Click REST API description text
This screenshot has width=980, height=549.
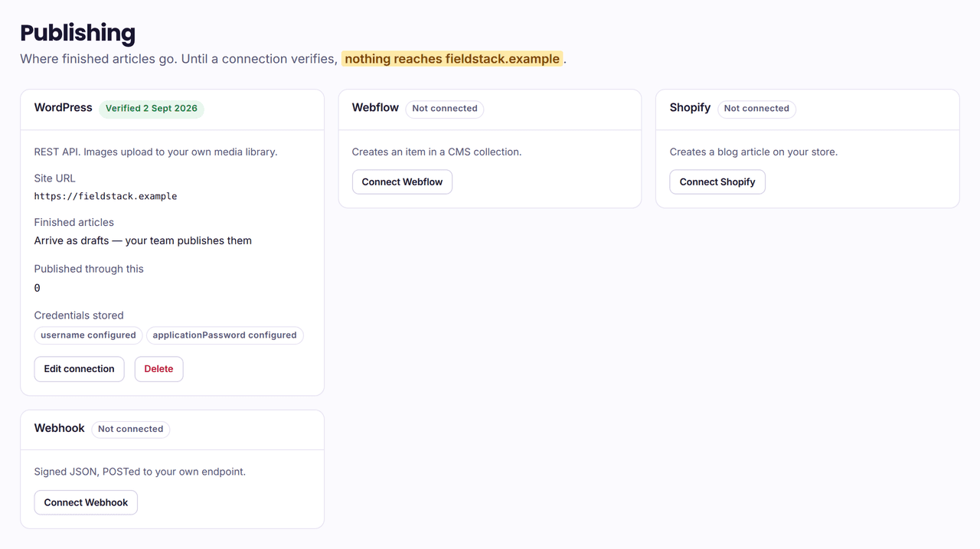pyautogui.click(x=155, y=152)
